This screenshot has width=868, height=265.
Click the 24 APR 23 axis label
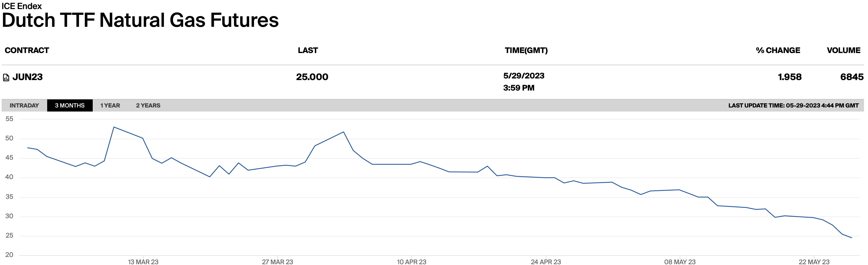[545, 262]
